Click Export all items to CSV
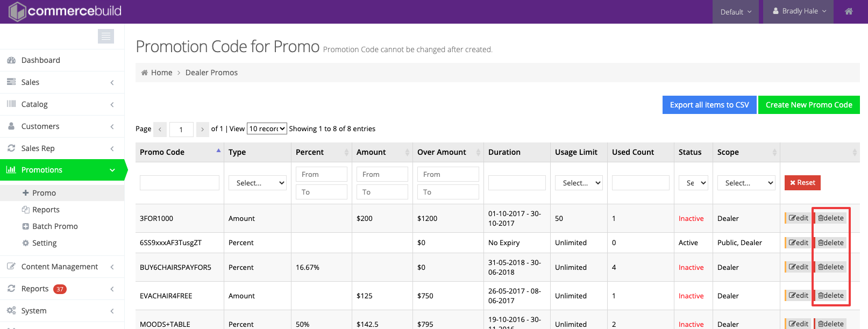This screenshot has height=329, width=868. (709, 105)
